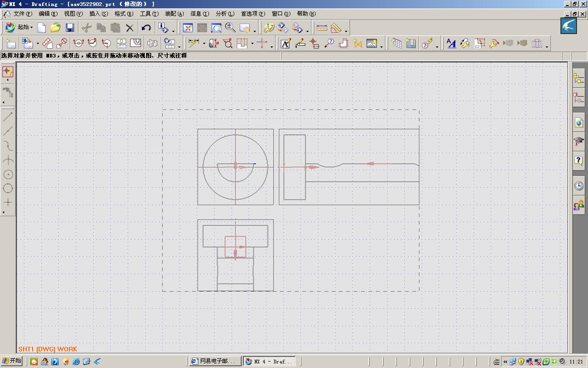Viewport: 588px width, 368px height.
Task: Click the NX swoosh logo at top right
Action: pyautogui.click(x=569, y=26)
